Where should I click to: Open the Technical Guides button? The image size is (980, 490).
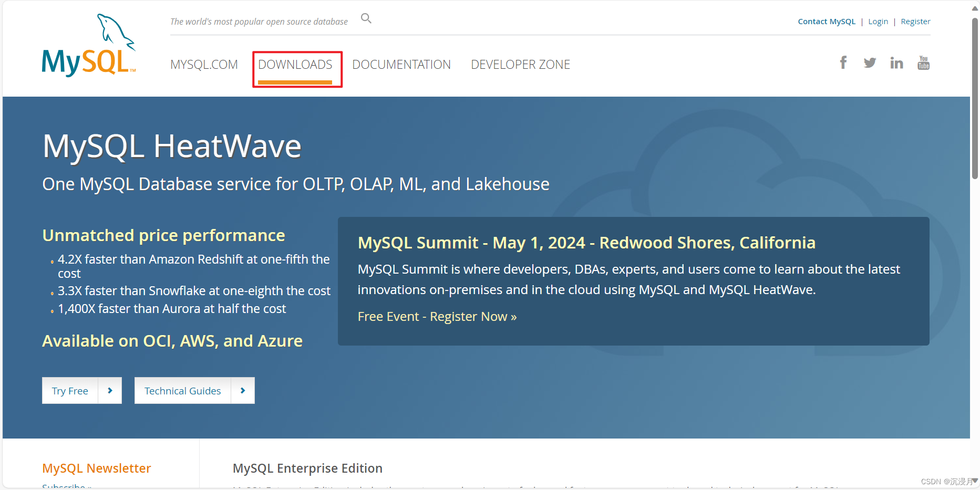183,391
